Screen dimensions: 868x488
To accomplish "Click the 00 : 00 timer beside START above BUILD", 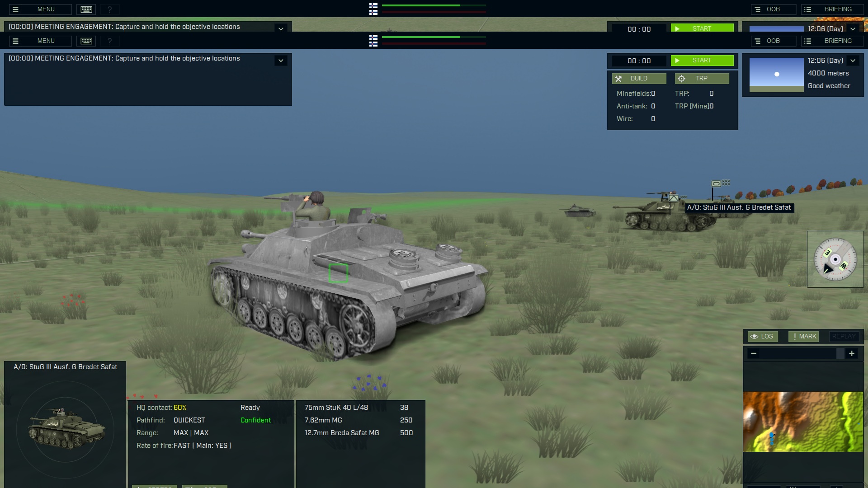I will (639, 61).
